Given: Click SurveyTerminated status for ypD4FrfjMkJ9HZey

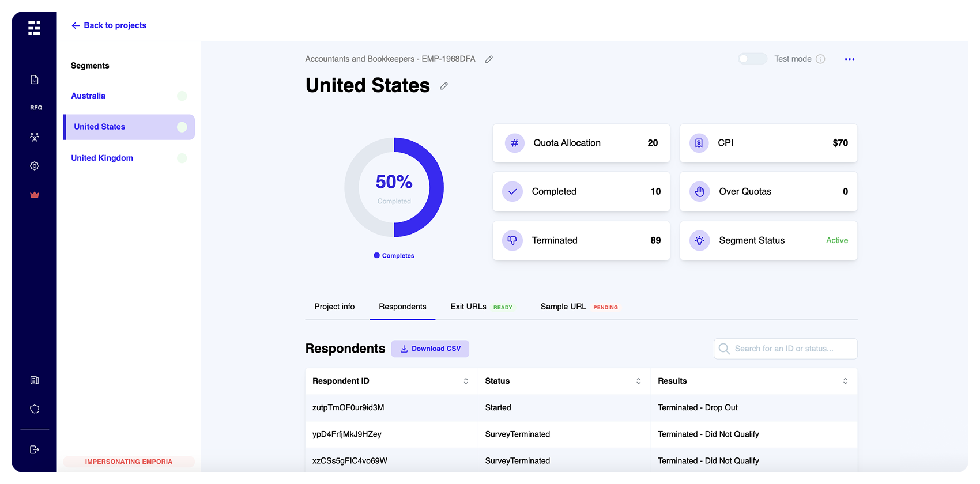Looking at the screenshot, I should point(518,434).
